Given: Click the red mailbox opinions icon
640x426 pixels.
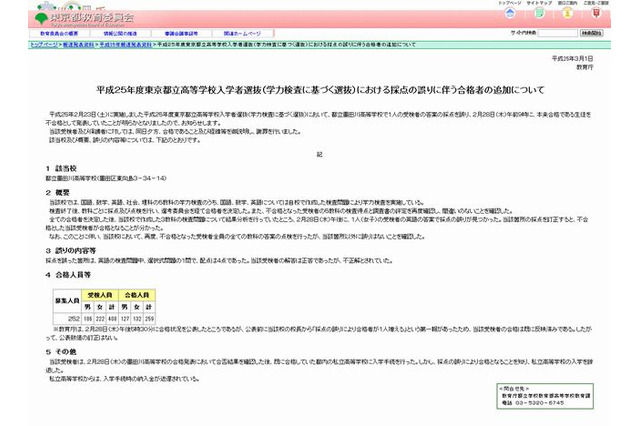Looking at the screenshot, I should point(596,13).
